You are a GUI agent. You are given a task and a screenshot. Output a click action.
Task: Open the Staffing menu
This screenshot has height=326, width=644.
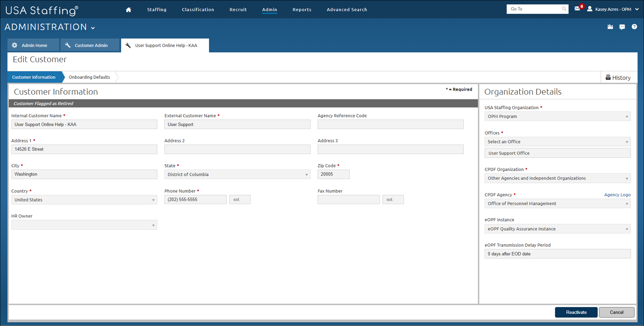(157, 10)
